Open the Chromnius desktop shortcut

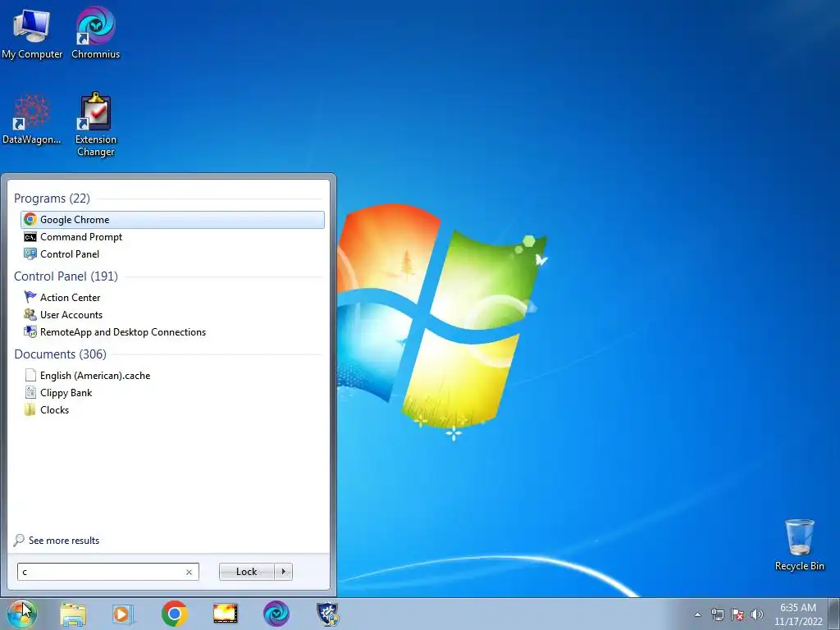coord(96,32)
